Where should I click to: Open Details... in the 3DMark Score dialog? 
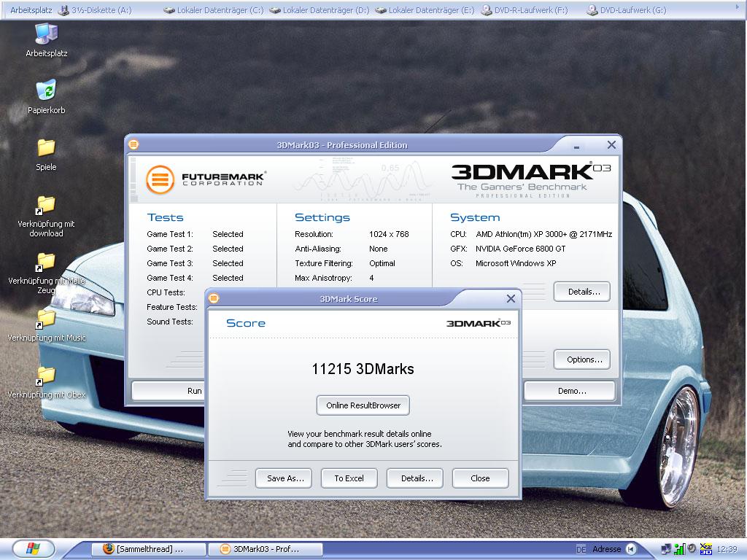click(415, 478)
